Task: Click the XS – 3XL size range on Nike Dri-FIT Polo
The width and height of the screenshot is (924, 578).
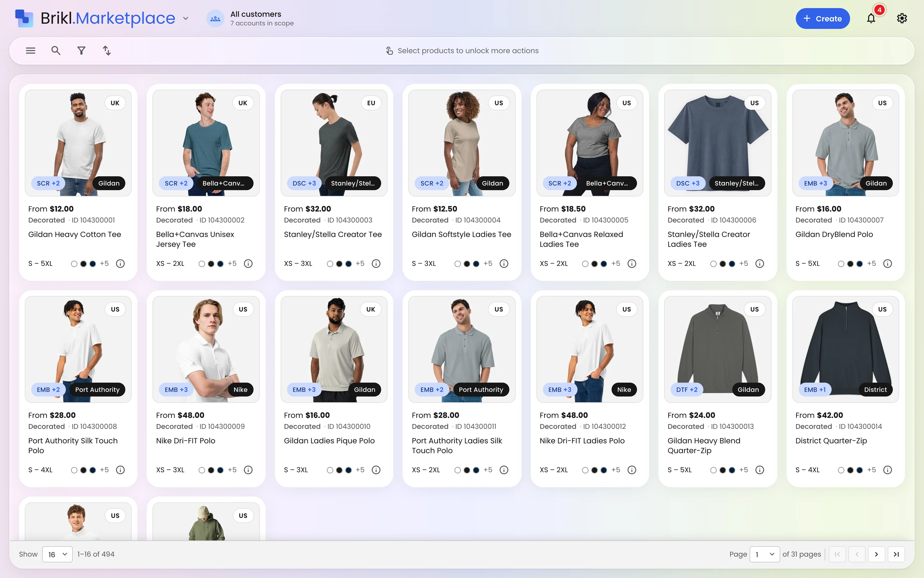Action: pos(170,470)
